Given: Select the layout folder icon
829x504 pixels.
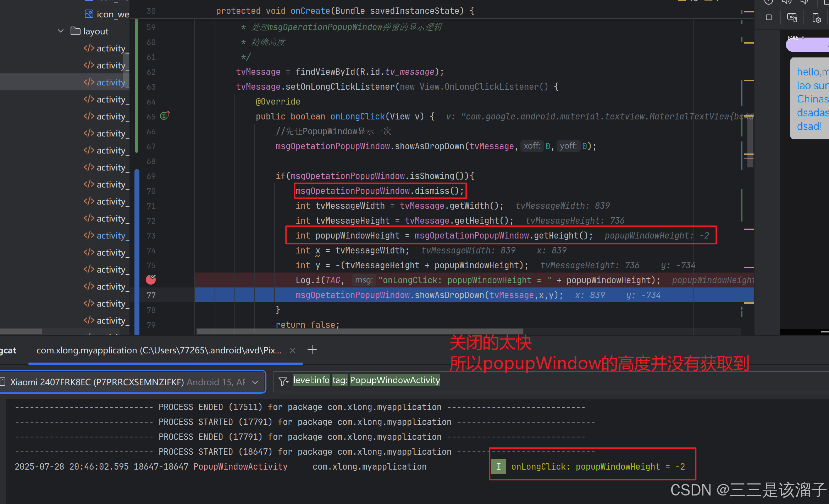Looking at the screenshot, I should [x=75, y=31].
